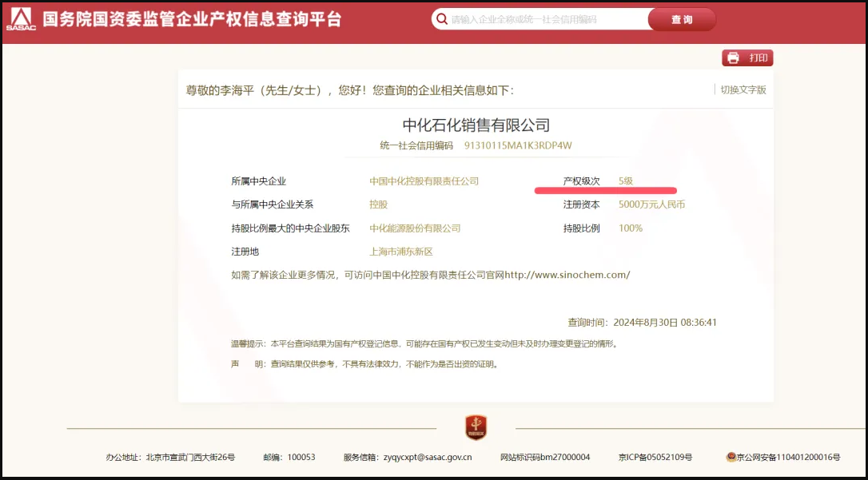Click the site ID code bm27000004
Viewport: 868px width, 480px height.
tap(565, 458)
